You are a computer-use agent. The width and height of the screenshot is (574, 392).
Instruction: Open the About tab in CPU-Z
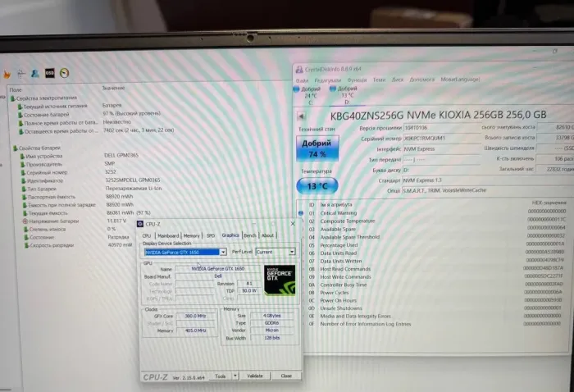(267, 235)
